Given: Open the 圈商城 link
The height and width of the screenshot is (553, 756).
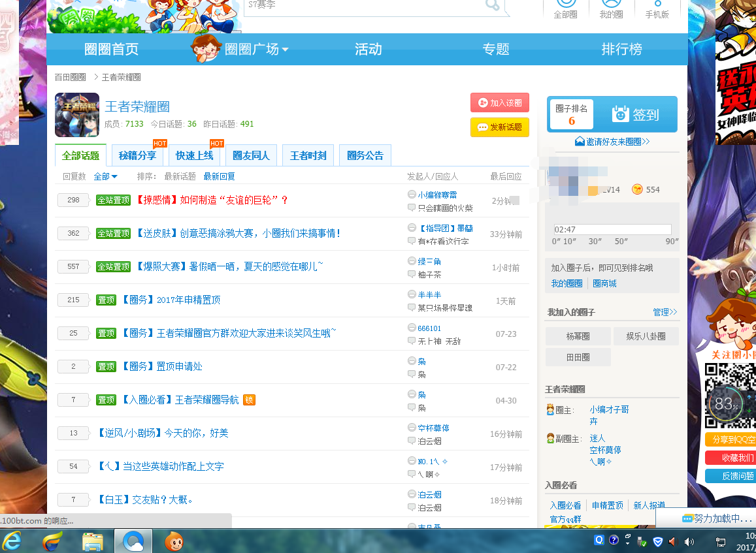Looking at the screenshot, I should (604, 283).
